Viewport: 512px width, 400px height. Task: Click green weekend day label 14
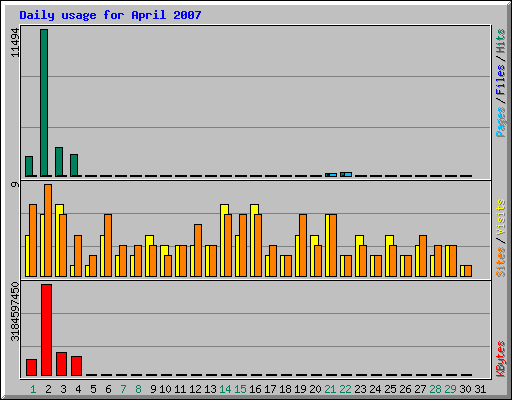click(x=225, y=389)
